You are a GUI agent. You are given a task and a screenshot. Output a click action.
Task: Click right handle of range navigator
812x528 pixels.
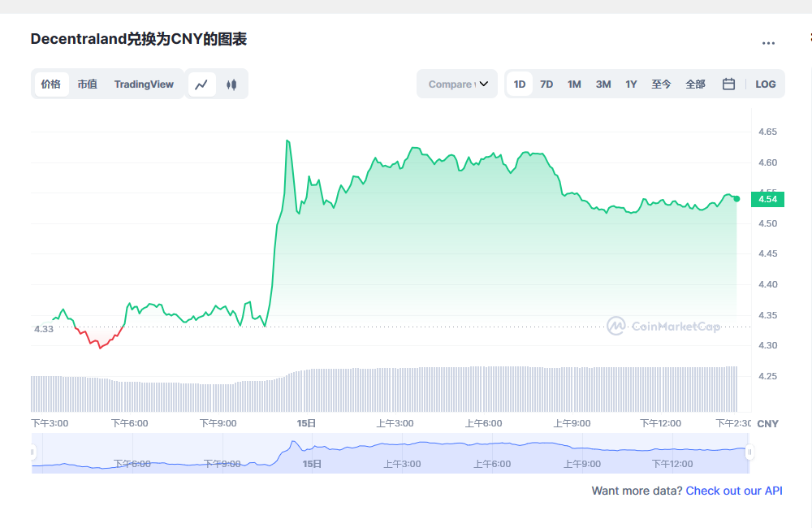(x=749, y=452)
